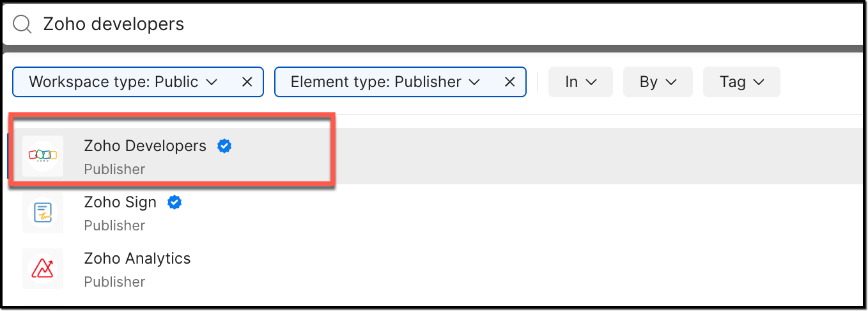868x311 pixels.
Task: Remove the Workspace type: Public filter
Action: pyautogui.click(x=247, y=82)
